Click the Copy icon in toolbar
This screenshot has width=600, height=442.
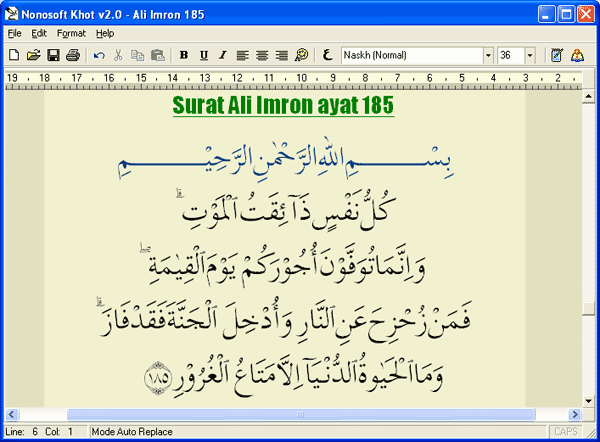click(x=137, y=55)
